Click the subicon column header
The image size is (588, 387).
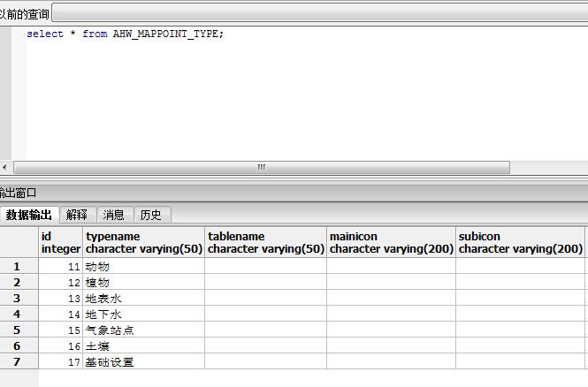(520, 242)
